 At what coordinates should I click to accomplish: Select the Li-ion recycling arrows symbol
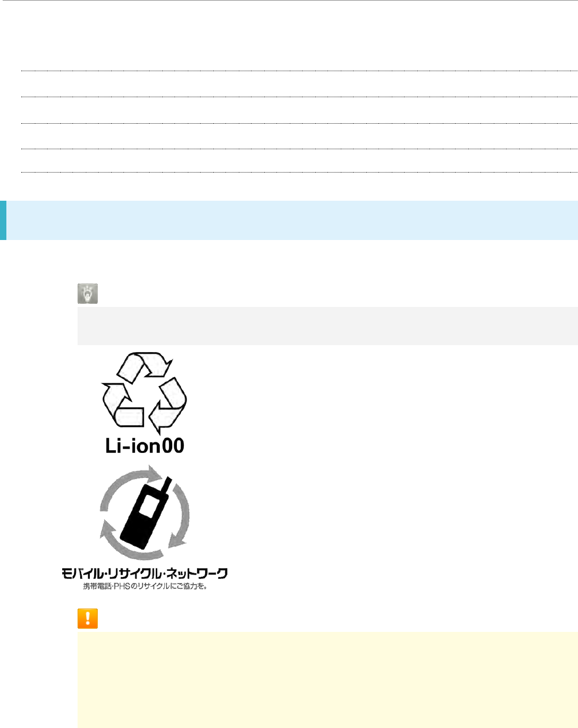click(144, 393)
